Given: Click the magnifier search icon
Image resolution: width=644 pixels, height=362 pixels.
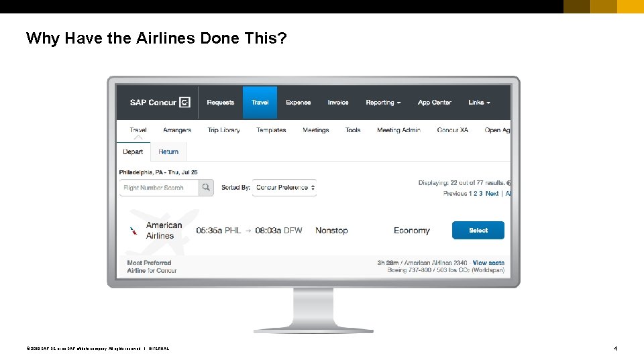Looking at the screenshot, I should click(x=206, y=188).
